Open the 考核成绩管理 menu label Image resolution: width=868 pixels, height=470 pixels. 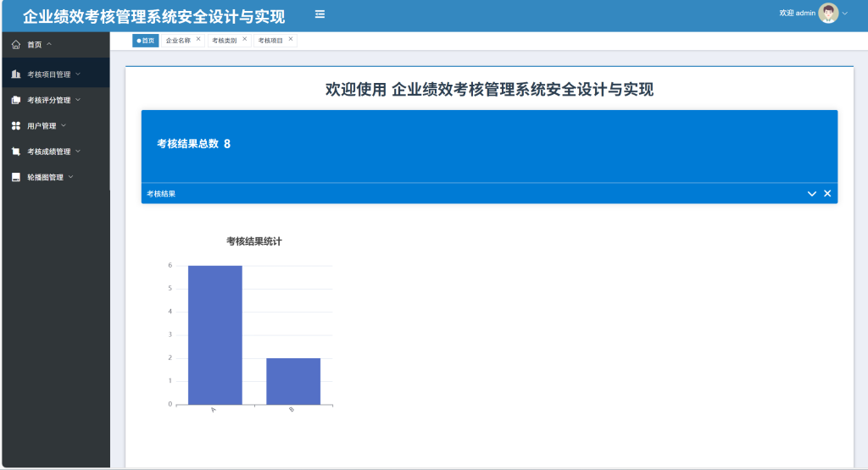tap(48, 152)
